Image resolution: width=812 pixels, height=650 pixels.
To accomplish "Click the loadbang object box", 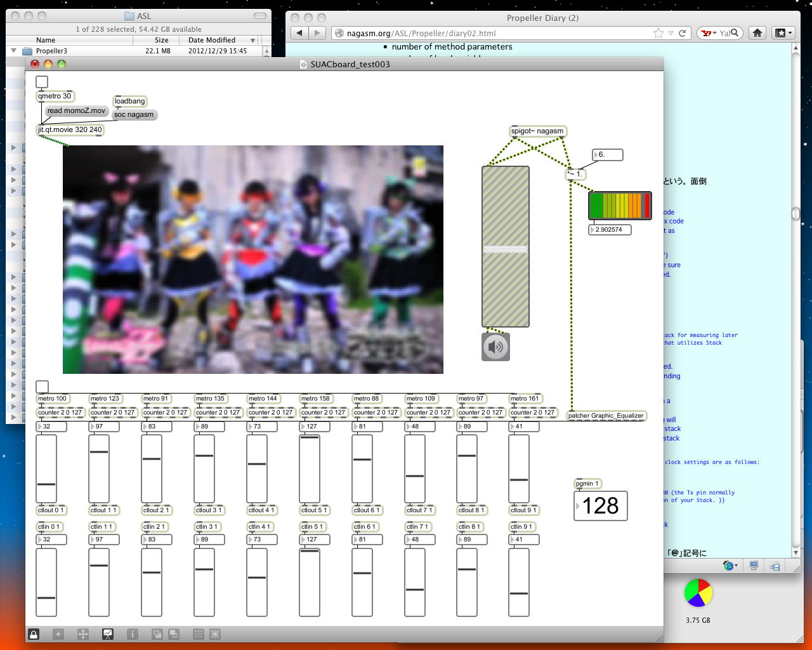I will point(129,101).
